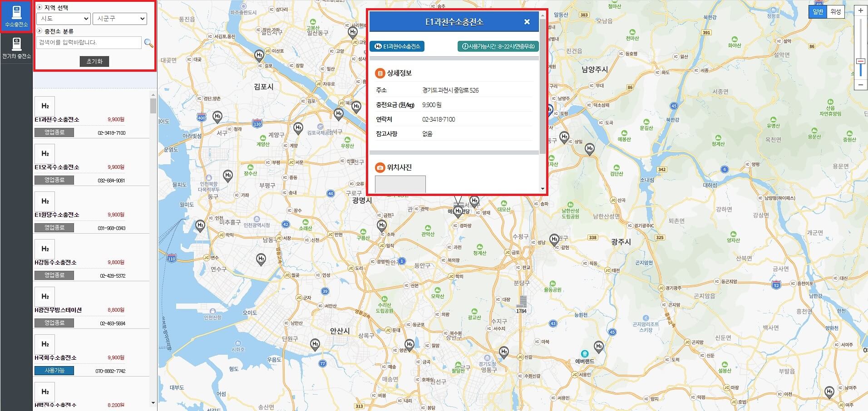Click H2 map marker near 김포 IC
The width and height of the screenshot is (868, 411).
[x=339, y=114]
